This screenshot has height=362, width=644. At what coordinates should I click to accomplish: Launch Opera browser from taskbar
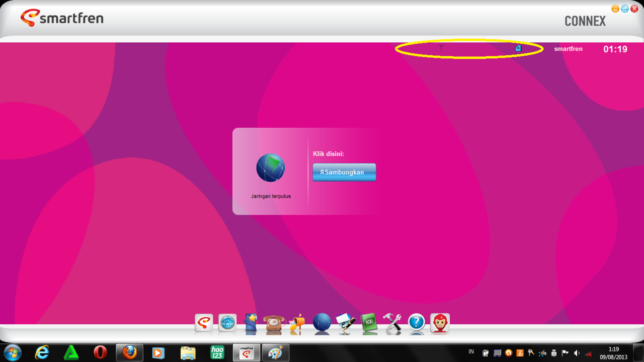point(100,352)
